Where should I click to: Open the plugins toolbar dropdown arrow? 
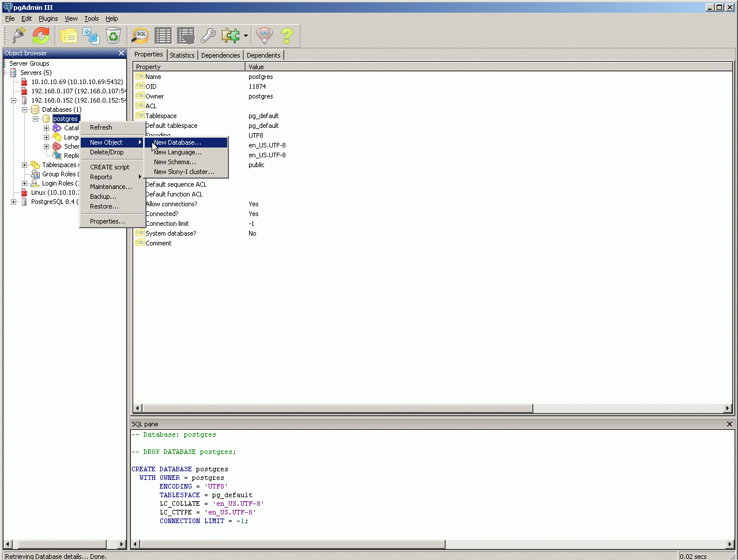point(246,36)
